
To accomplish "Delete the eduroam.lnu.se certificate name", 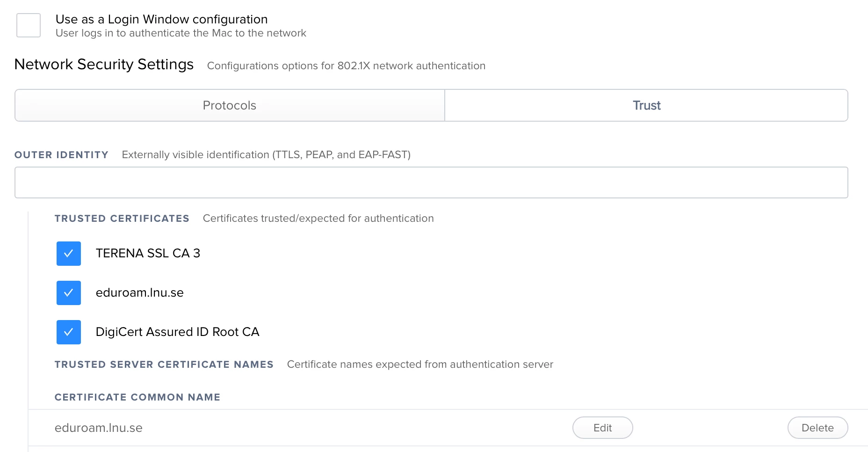I will click(817, 428).
